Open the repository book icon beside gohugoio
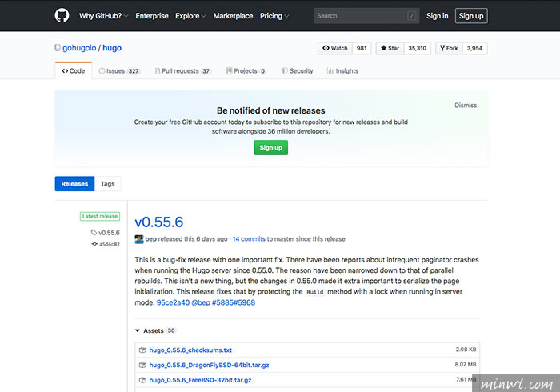Image resolution: width=560 pixels, height=392 pixels. 57,48
